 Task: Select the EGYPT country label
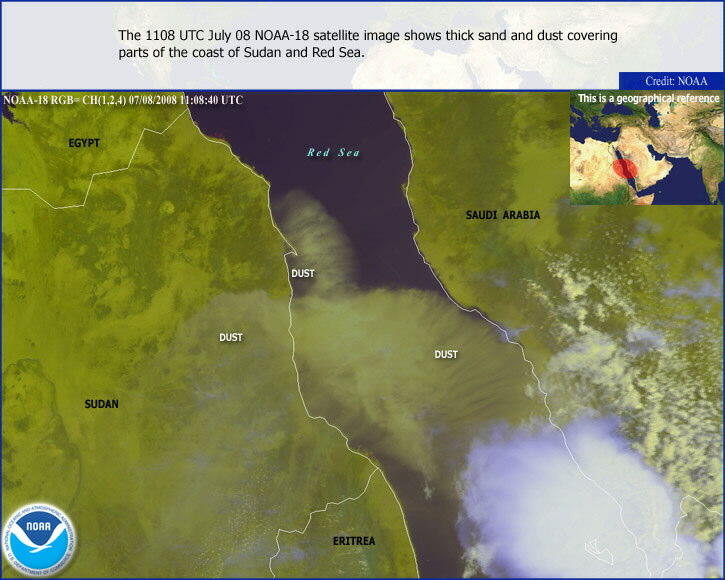84,143
